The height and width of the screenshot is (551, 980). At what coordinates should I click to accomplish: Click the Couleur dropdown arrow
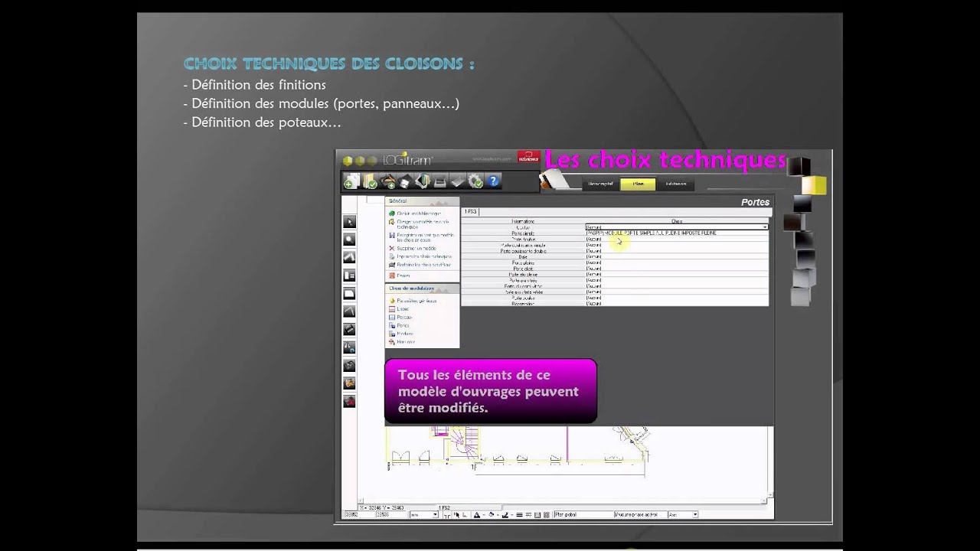[x=764, y=227]
